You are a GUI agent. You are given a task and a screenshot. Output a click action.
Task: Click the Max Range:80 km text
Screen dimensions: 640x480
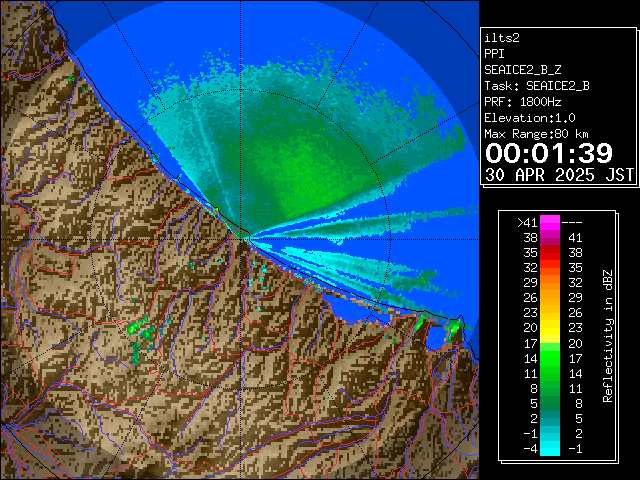(536, 134)
